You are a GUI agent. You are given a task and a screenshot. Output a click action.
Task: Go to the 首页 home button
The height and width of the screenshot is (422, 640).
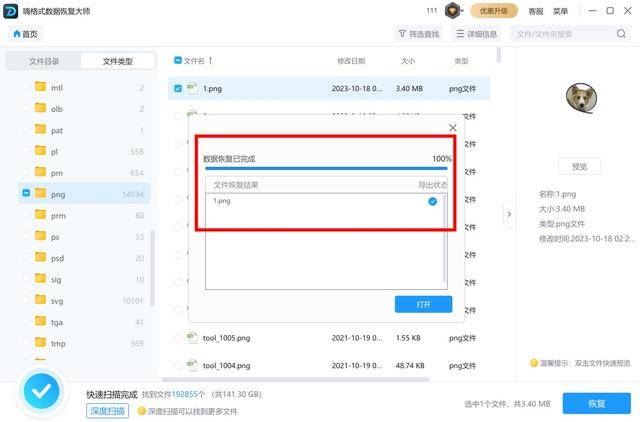pyautogui.click(x=25, y=34)
